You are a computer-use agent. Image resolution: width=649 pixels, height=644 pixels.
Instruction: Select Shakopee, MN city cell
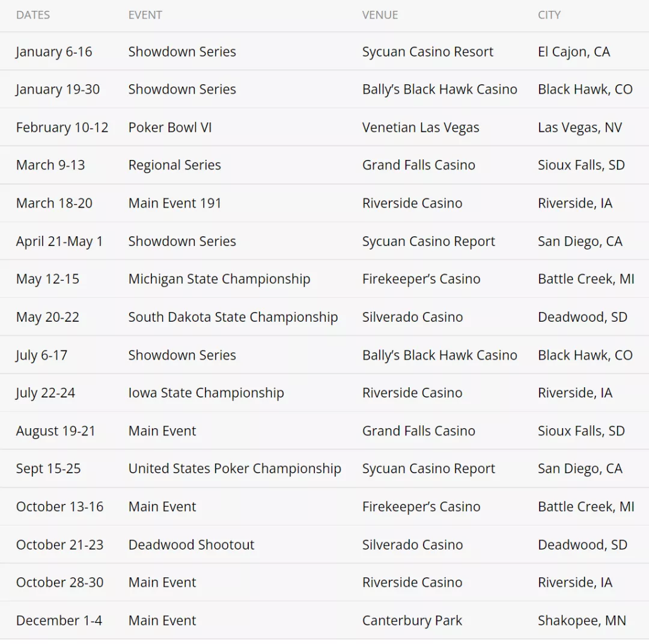click(582, 621)
